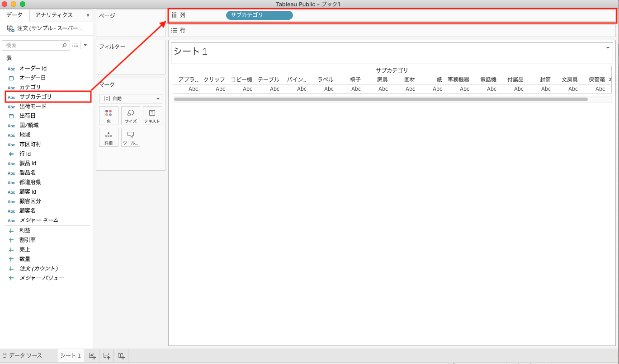This screenshot has width=619, height=364.
Task: Click the 椅子 column header
Action: (355, 79)
